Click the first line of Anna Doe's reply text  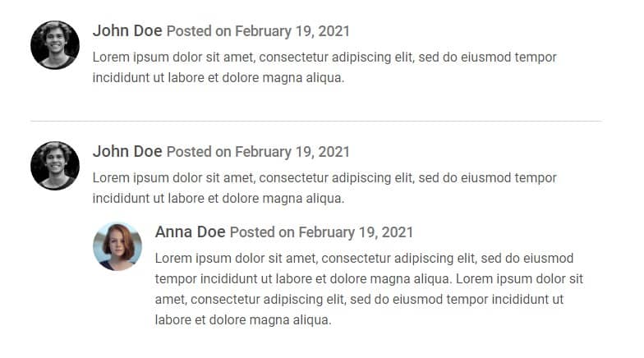point(365,258)
